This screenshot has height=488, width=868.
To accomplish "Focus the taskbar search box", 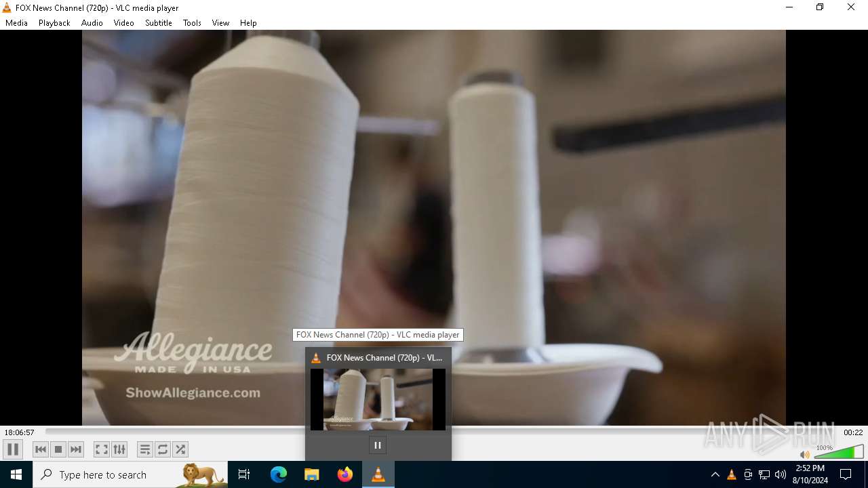I will pos(130,474).
